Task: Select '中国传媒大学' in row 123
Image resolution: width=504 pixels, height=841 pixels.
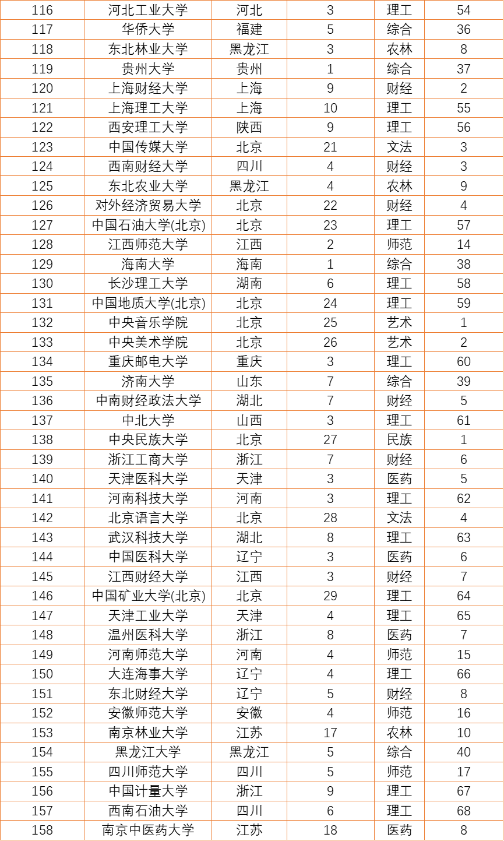Action: click(148, 147)
